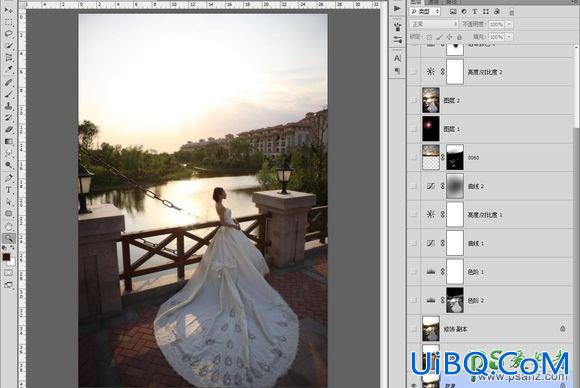580x388 pixels.
Task: Select the Shape tool
Action: [8, 214]
